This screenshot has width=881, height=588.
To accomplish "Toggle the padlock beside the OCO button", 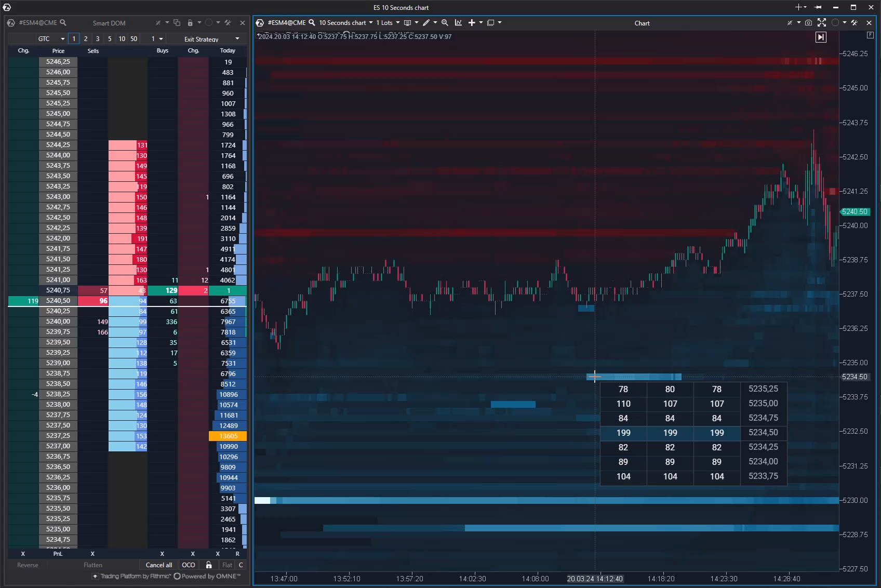I will tap(209, 565).
